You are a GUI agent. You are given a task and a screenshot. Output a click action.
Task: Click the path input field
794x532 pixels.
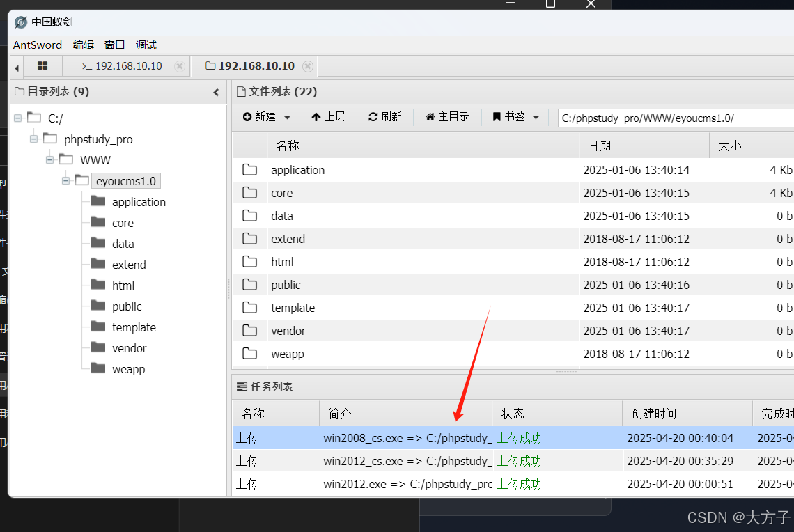click(x=676, y=118)
